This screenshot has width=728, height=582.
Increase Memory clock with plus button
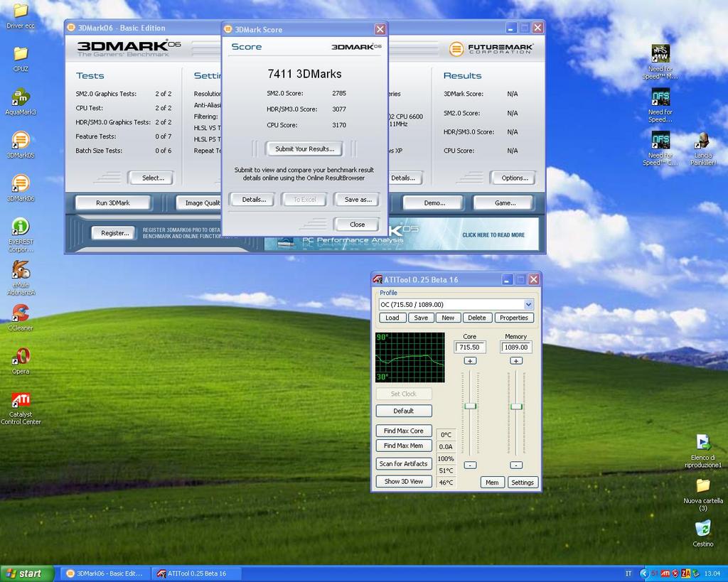click(516, 360)
